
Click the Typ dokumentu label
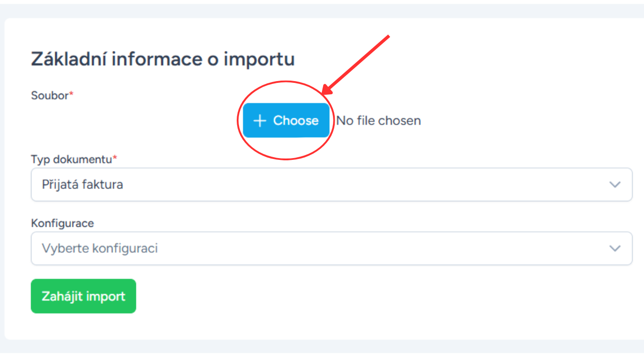tap(72, 159)
